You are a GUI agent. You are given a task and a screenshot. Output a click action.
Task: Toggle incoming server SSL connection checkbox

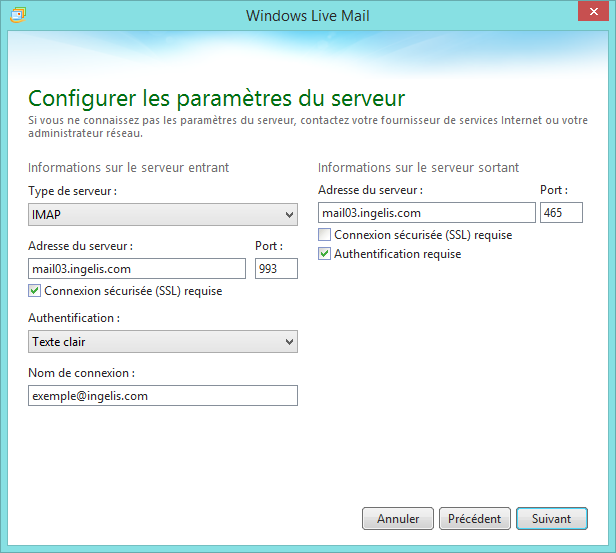[35, 291]
